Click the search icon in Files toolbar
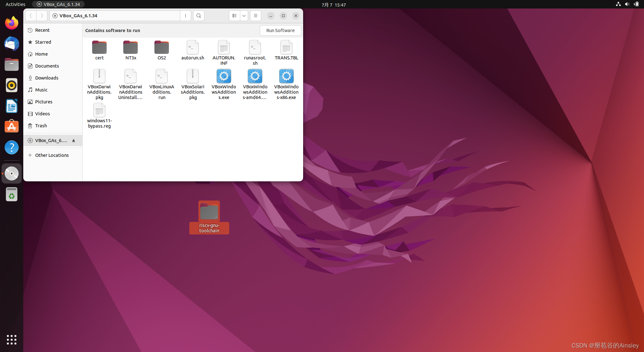 coord(198,16)
